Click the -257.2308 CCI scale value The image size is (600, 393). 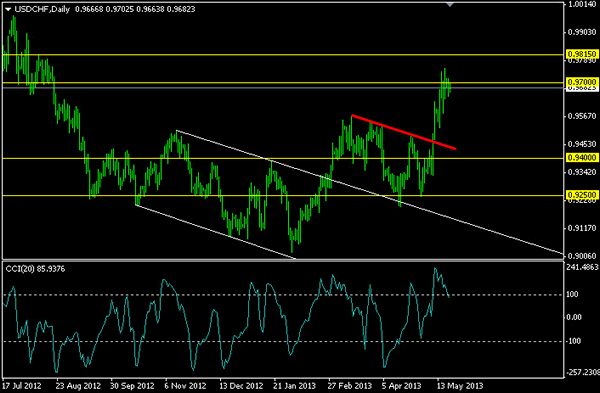coord(582,372)
